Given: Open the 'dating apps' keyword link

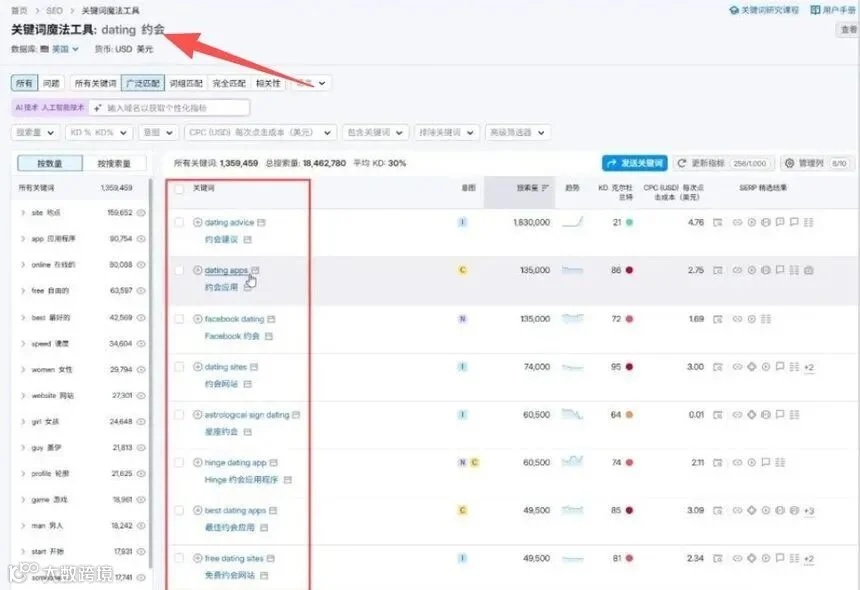Looking at the screenshot, I should [226, 270].
